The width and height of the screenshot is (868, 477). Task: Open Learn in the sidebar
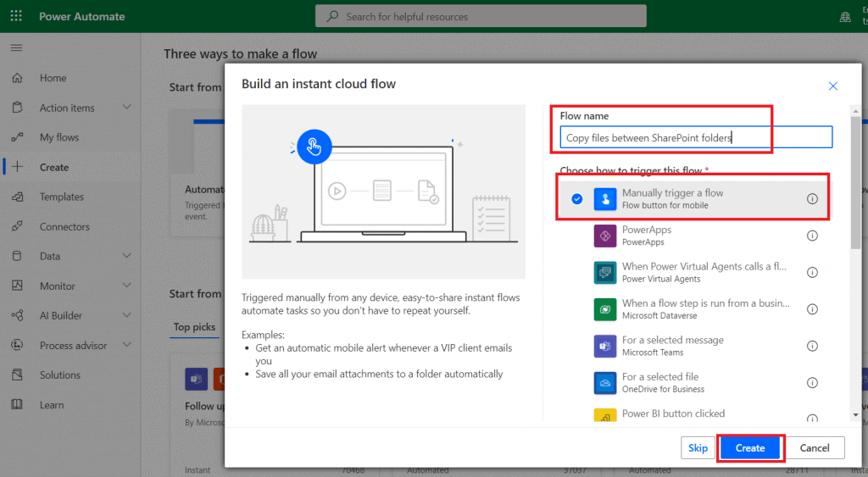click(52, 404)
